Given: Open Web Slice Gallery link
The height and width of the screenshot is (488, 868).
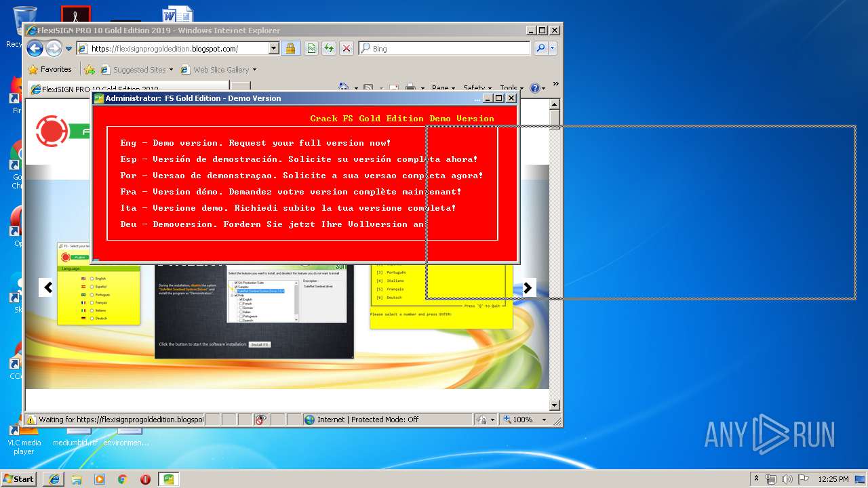Looking at the screenshot, I should click(218, 69).
